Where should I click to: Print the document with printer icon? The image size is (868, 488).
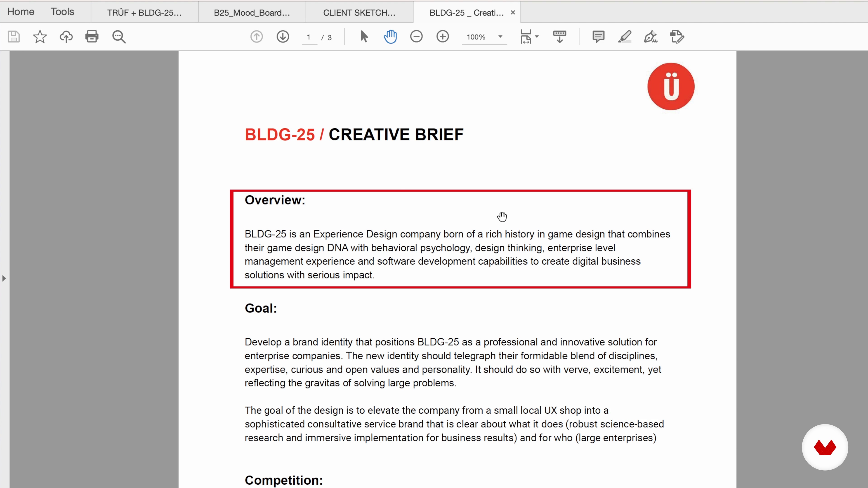(92, 36)
